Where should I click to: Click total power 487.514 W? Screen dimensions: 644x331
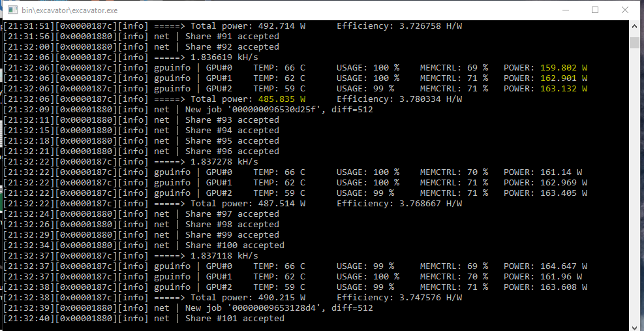tap(282, 204)
